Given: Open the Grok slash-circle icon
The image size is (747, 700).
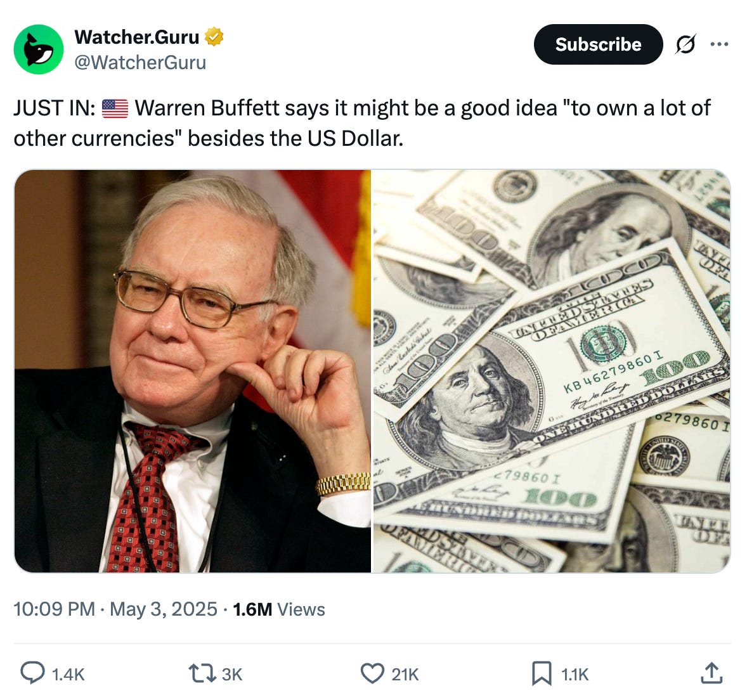Looking at the screenshot, I should 685,44.
